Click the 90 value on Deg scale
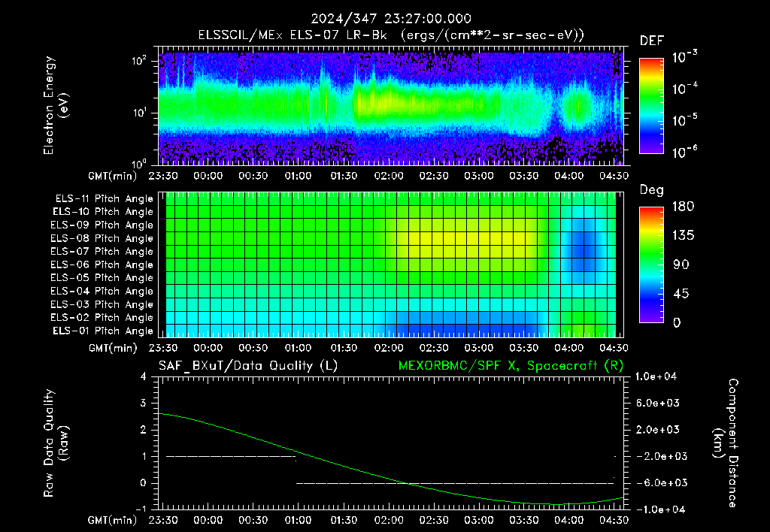The image size is (770, 532). click(681, 265)
